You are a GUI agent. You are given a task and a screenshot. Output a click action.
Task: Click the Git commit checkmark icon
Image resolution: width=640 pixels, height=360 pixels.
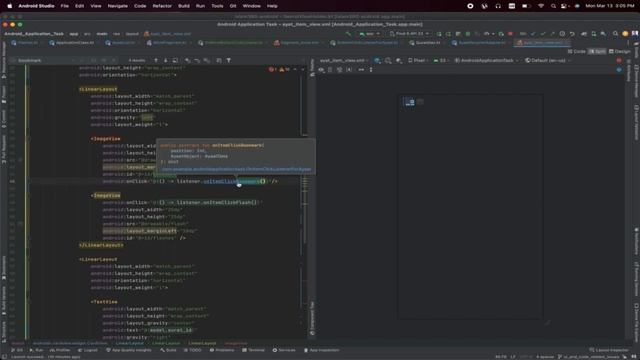542,34
